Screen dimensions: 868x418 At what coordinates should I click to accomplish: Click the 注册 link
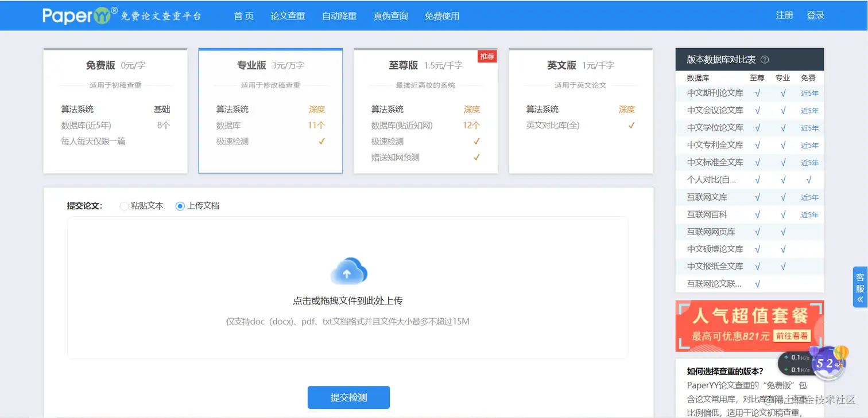click(784, 15)
